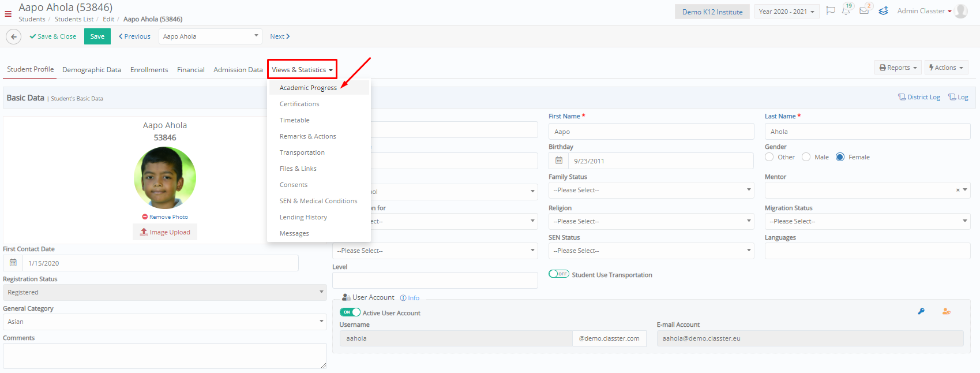Screen dimensions: 980x373
Task: Click the First Name field
Action: (x=651, y=132)
